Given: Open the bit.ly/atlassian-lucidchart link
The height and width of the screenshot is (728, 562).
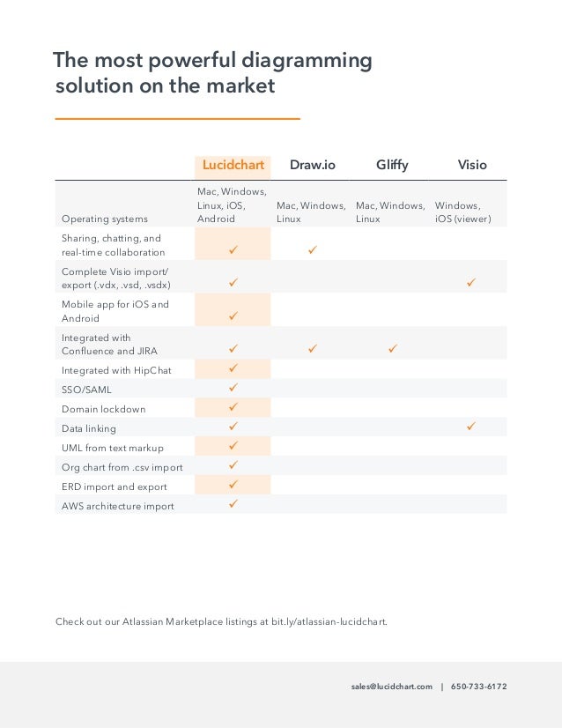Looking at the screenshot, I should 340,621.
